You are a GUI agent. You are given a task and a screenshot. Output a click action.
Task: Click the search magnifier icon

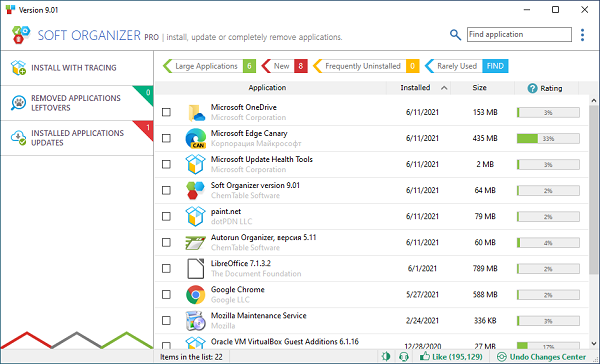click(x=455, y=35)
